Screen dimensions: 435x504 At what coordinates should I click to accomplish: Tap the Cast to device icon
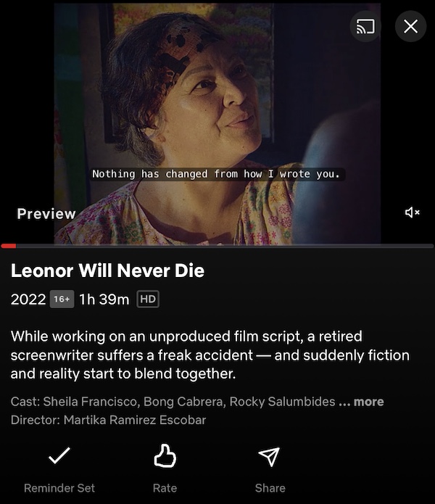coord(365,26)
